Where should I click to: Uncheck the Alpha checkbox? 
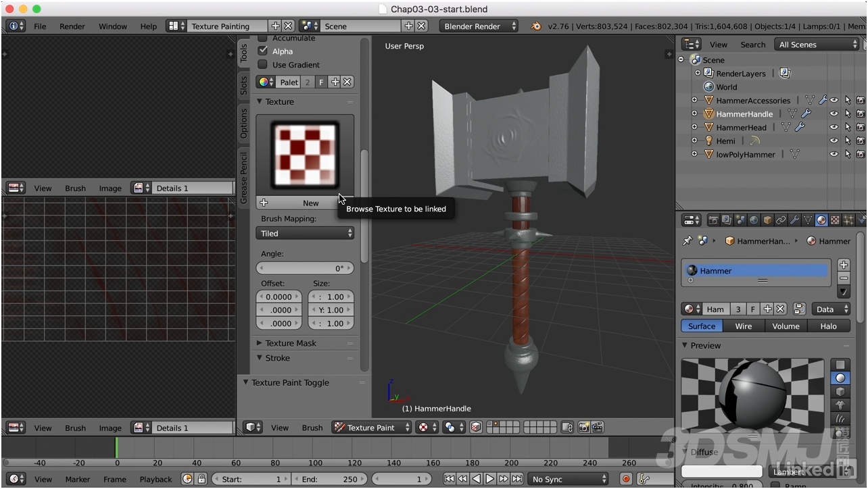click(x=263, y=51)
